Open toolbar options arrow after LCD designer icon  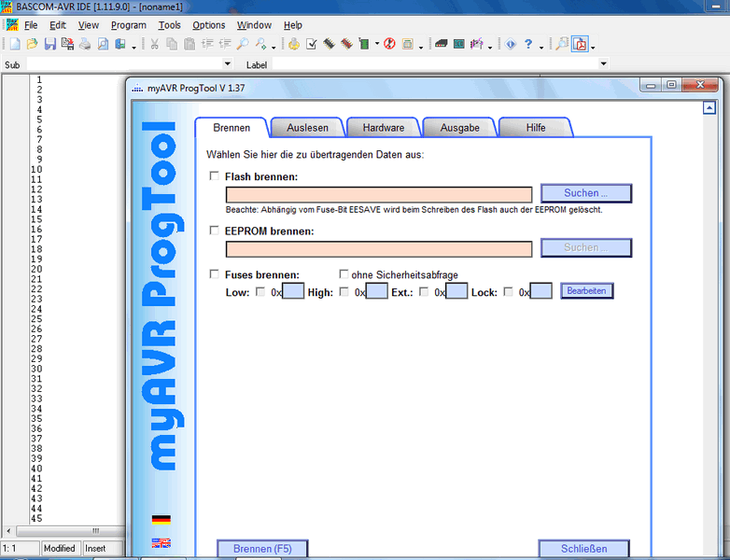pyautogui.click(x=490, y=47)
